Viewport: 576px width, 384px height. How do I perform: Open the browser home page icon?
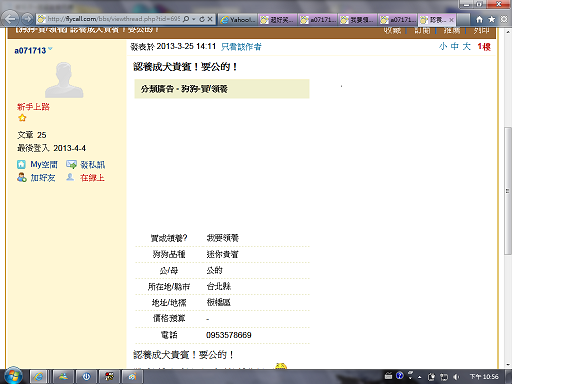tap(479, 19)
